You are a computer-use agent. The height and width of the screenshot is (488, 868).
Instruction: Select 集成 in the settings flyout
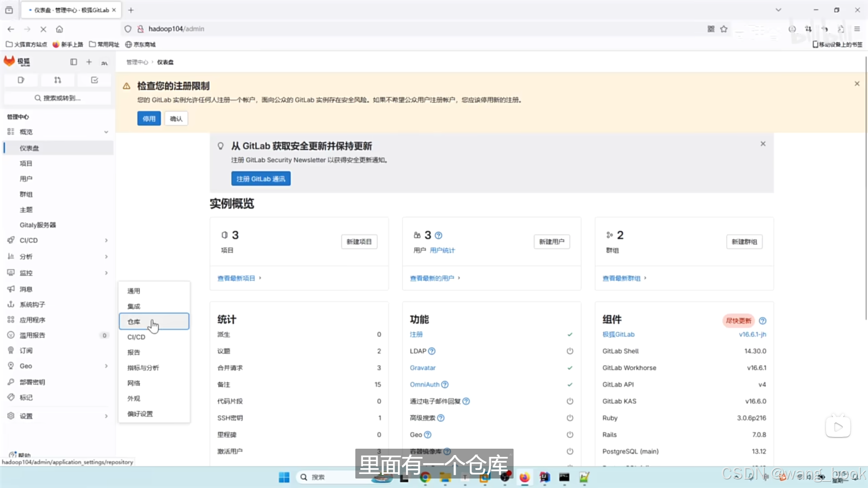point(154,306)
